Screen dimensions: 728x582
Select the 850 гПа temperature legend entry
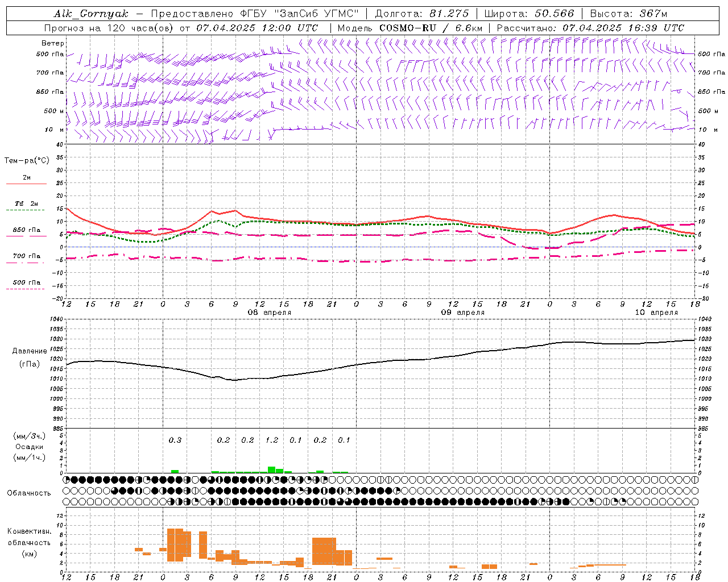pos(27,230)
